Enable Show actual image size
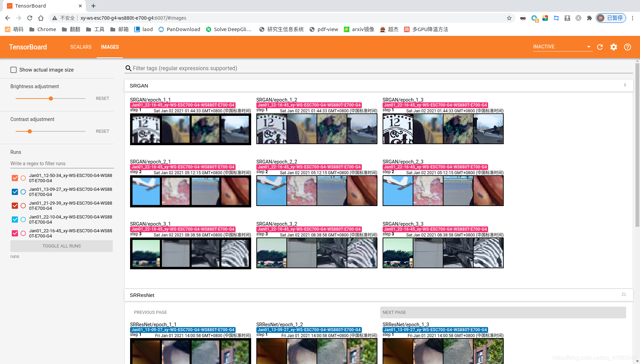Screen dimensions: 640x364 point(13,69)
